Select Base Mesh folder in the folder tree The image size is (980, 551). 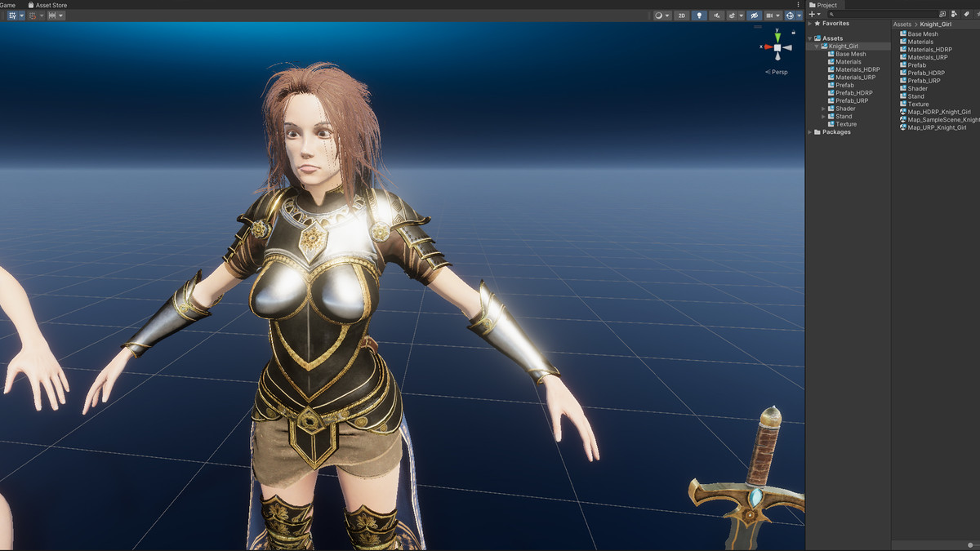tap(850, 54)
